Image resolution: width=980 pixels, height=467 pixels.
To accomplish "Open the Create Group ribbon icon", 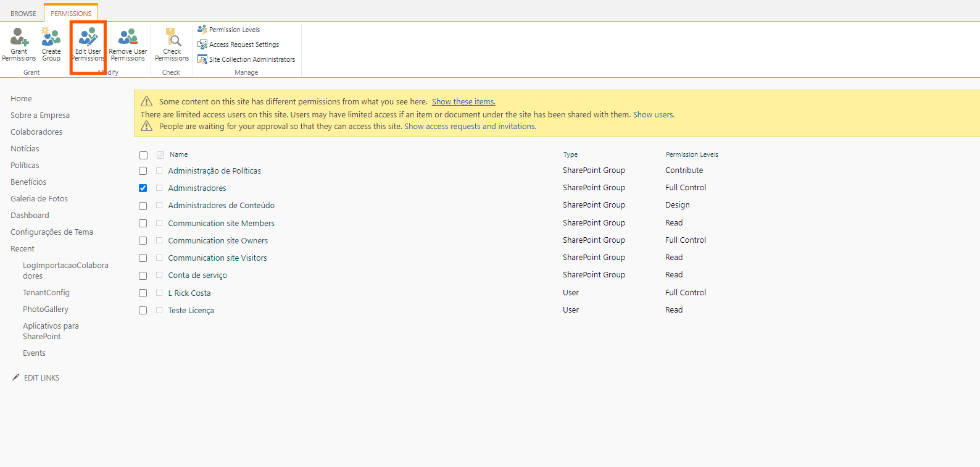I will click(51, 38).
